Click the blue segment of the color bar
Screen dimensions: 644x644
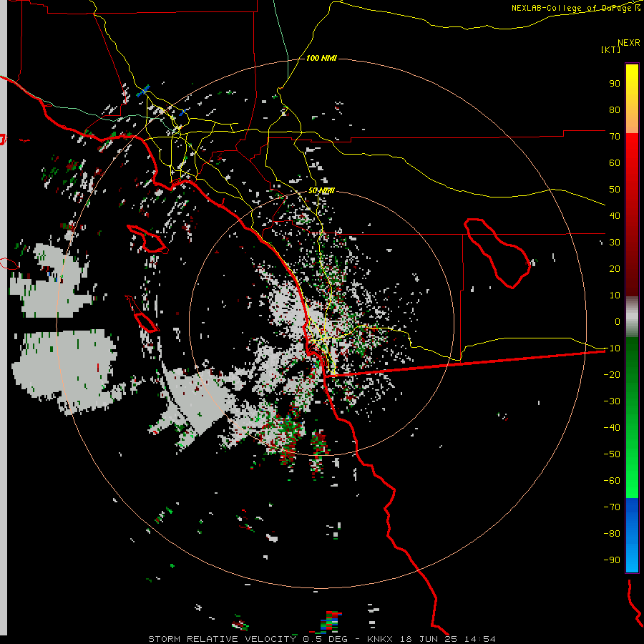[632, 534]
